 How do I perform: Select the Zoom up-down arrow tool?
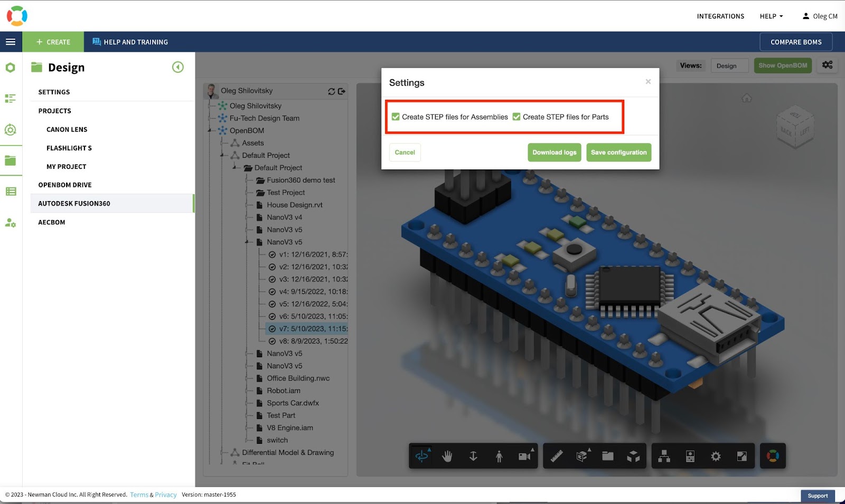(x=473, y=456)
